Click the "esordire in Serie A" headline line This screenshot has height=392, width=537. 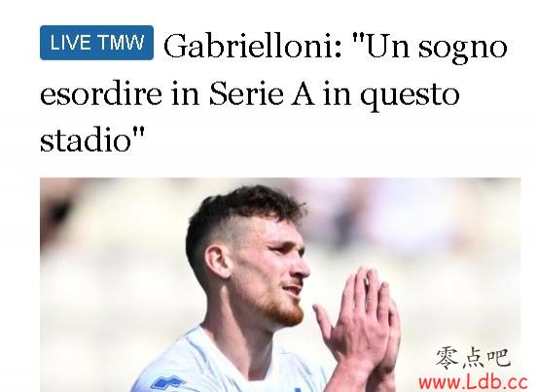tap(177, 94)
